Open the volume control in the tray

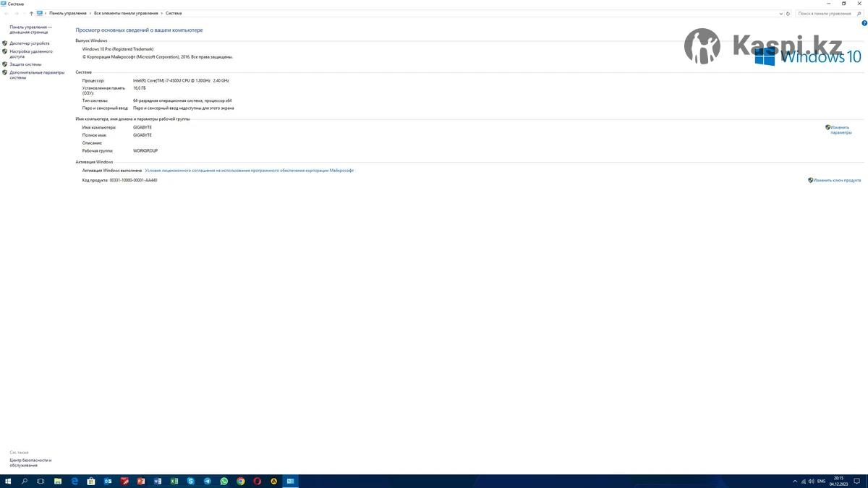click(812, 481)
